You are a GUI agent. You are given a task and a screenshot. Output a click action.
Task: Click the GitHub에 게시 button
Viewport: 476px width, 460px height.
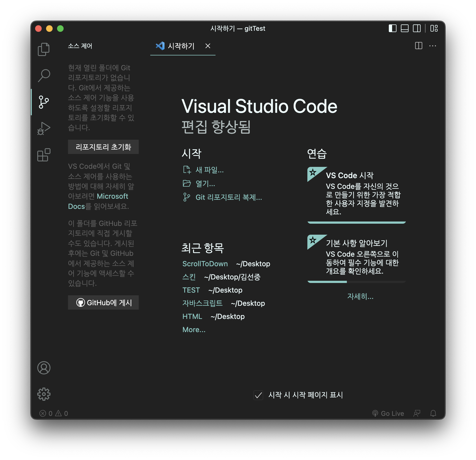pos(103,302)
